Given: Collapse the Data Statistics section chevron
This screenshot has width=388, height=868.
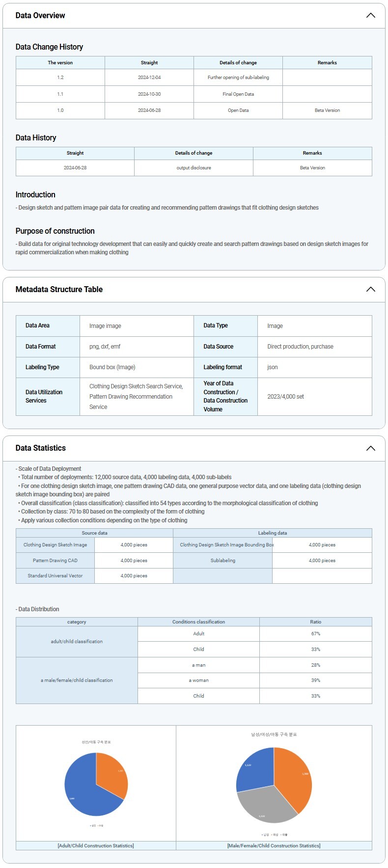Looking at the screenshot, I should point(370,448).
